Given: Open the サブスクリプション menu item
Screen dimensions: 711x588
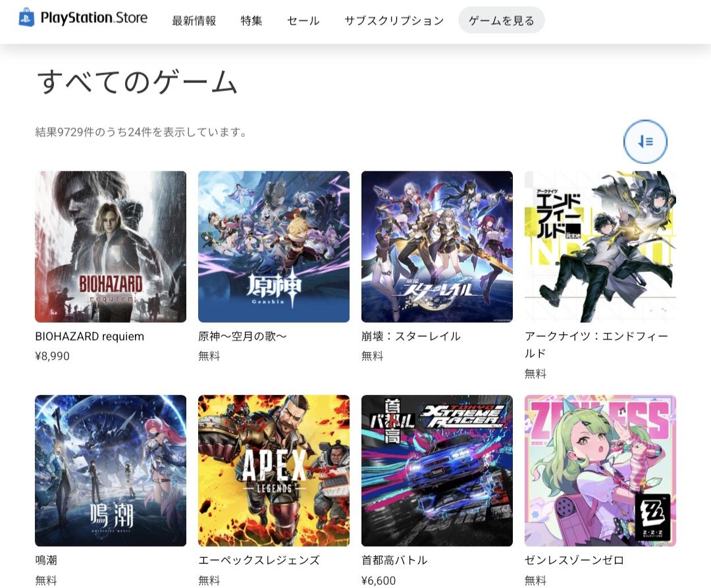Looking at the screenshot, I should [394, 20].
